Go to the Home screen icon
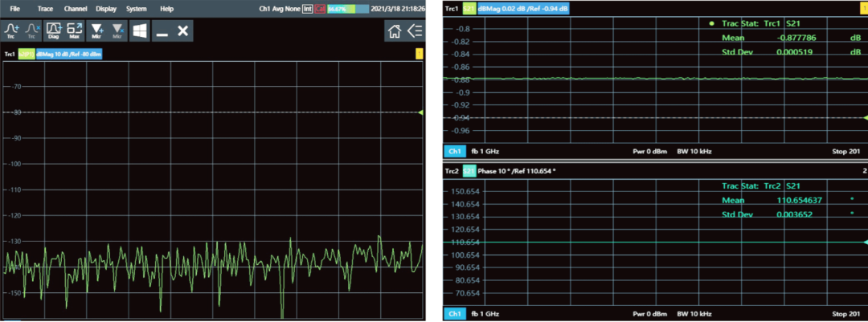 pos(394,31)
